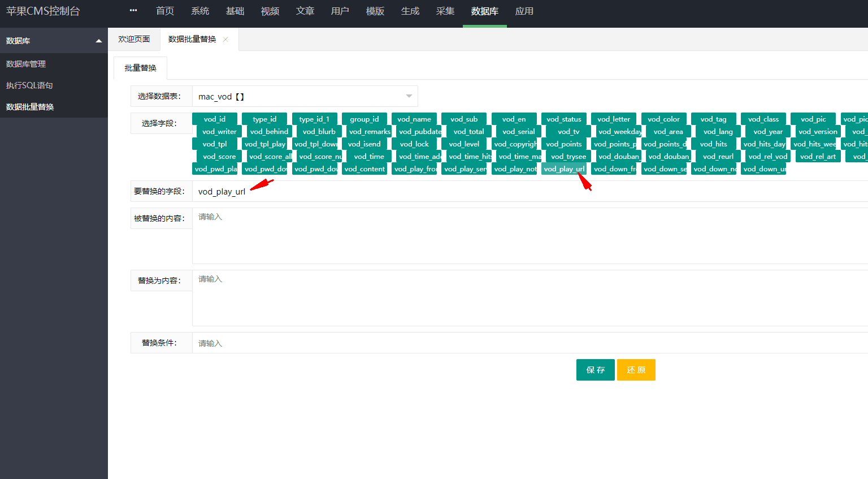Select the vod_name field tag
The height and width of the screenshot is (479, 868).
pyautogui.click(x=414, y=119)
